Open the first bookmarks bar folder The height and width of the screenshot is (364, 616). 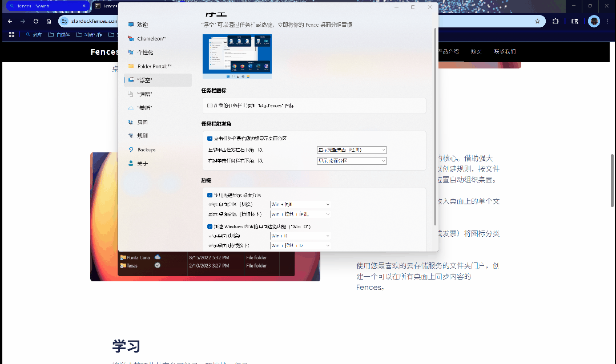[59, 35]
